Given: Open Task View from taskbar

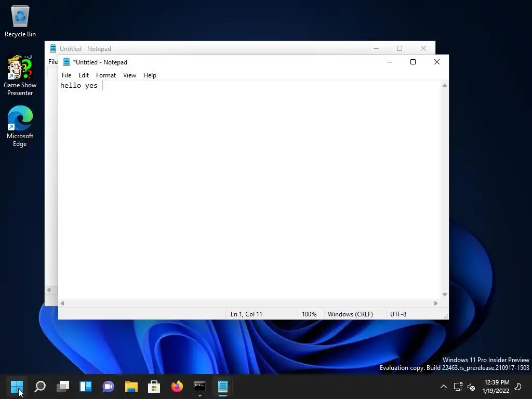Looking at the screenshot, I should 63,386.
